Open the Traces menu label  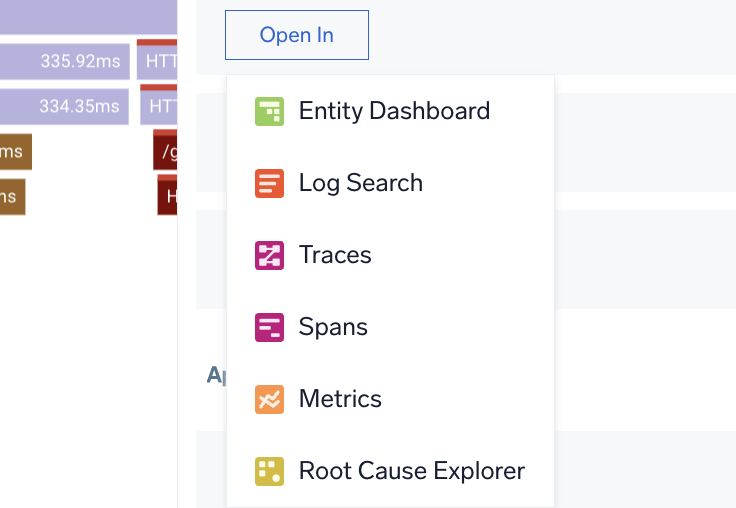click(x=335, y=255)
